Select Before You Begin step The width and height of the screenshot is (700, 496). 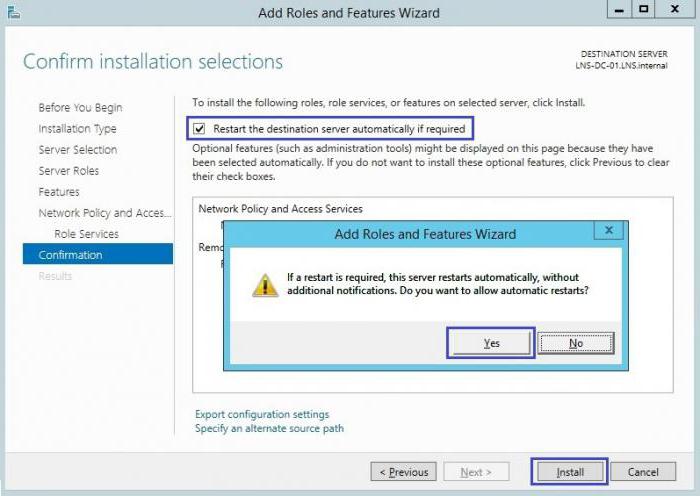[80, 108]
